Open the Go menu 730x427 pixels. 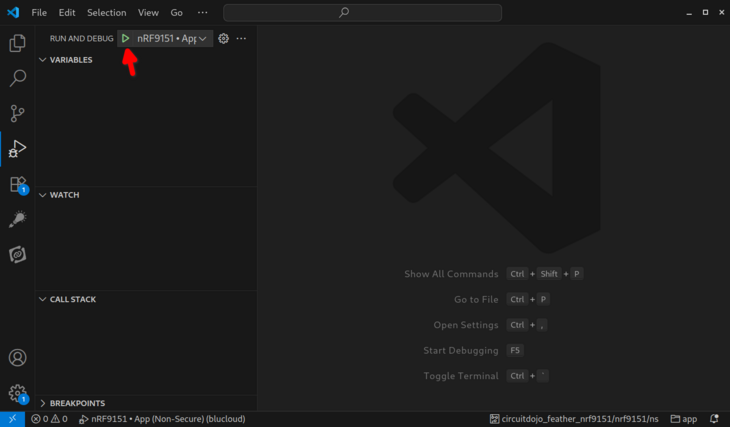click(x=176, y=13)
